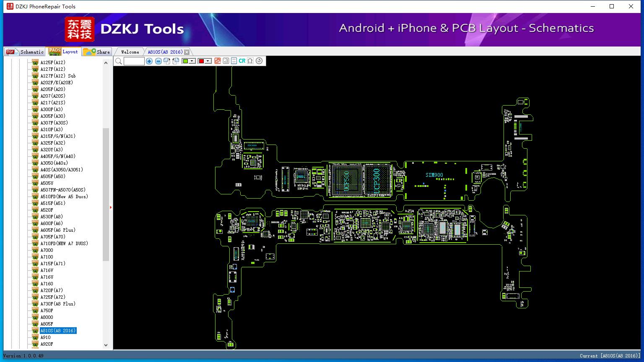Zoom out with the minus button

(x=158, y=61)
